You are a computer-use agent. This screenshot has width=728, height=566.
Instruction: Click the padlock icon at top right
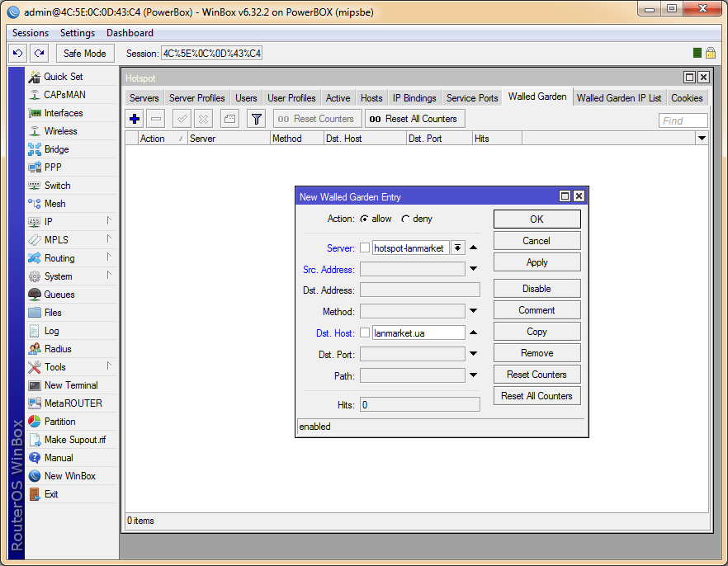[710, 53]
